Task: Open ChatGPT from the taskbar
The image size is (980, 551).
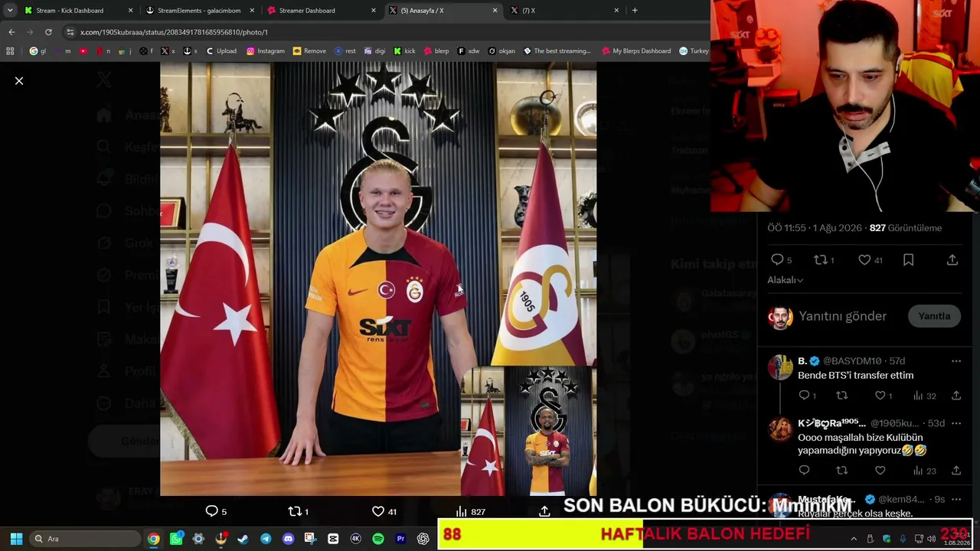Action: (423, 539)
